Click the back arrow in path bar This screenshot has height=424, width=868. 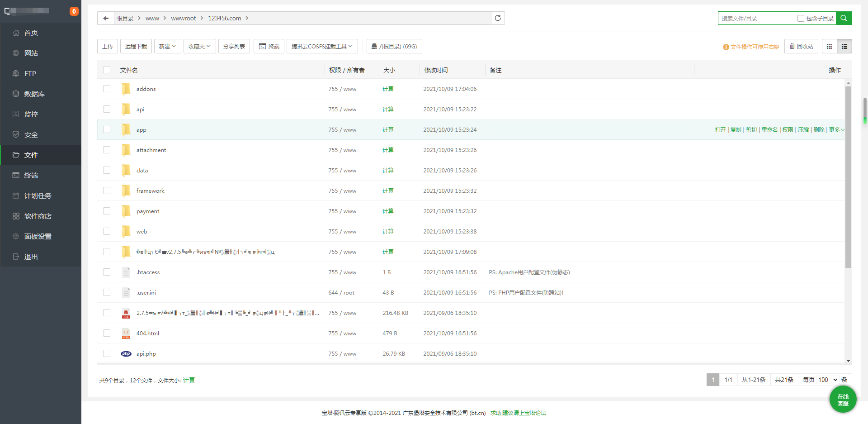[106, 18]
